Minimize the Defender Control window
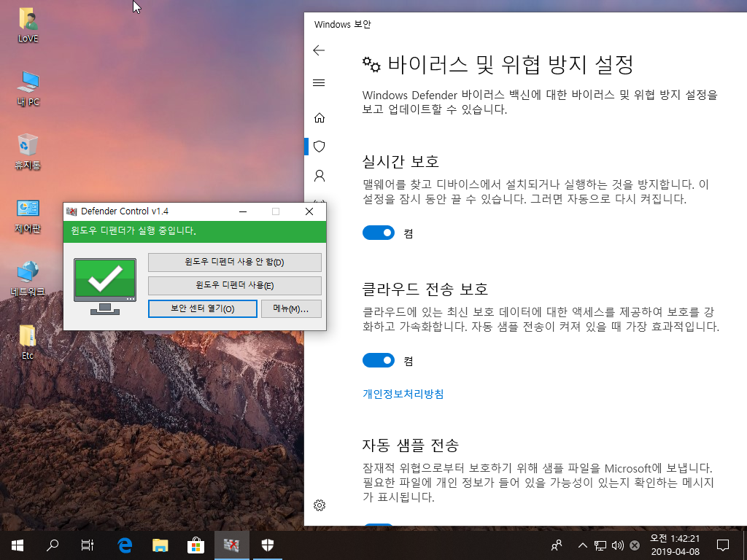Screen dimensions: 747x560 point(243,211)
